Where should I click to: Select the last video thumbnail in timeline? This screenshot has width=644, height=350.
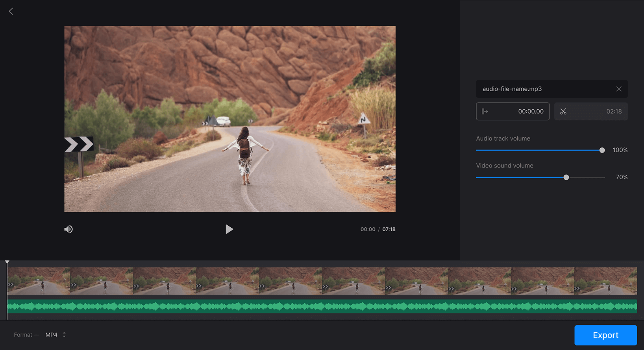(605, 281)
